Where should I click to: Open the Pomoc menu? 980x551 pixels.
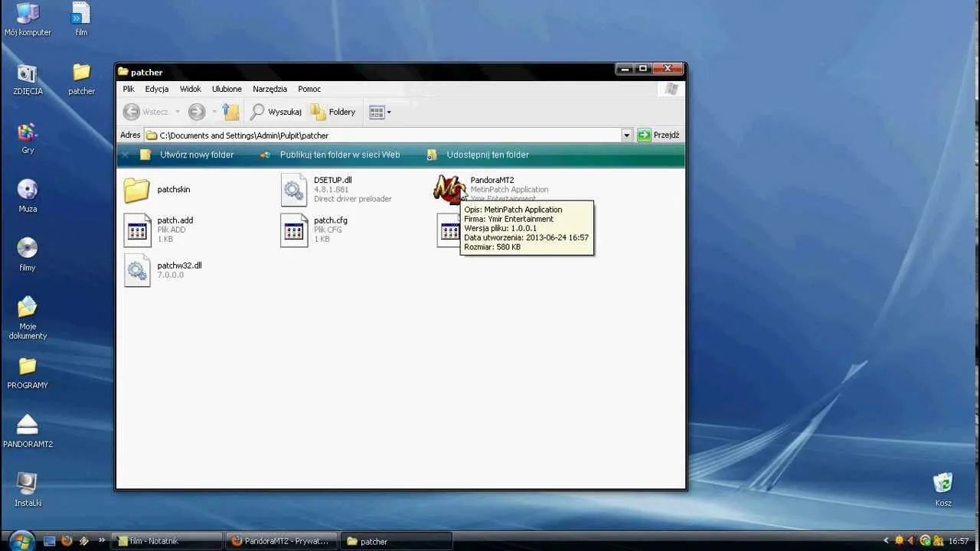pyautogui.click(x=309, y=89)
